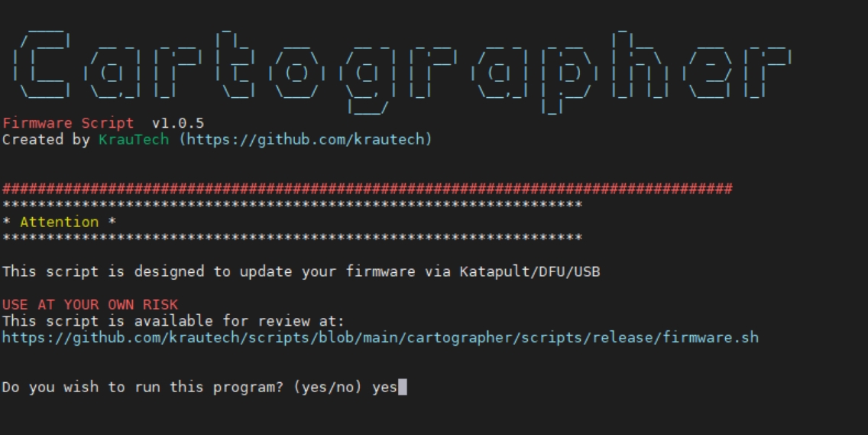
Task: Click the asterisk line below Attention
Action: [292, 239]
